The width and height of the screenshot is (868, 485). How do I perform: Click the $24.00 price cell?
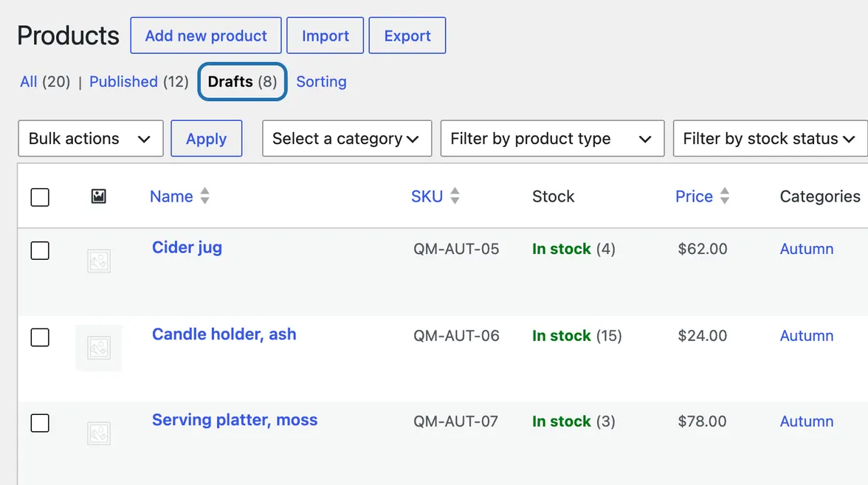(x=703, y=336)
